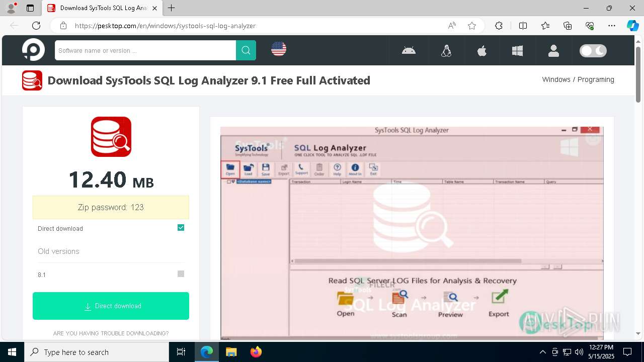Click the 12.40 MB file size text
This screenshot has height=362, width=644.
[111, 180]
